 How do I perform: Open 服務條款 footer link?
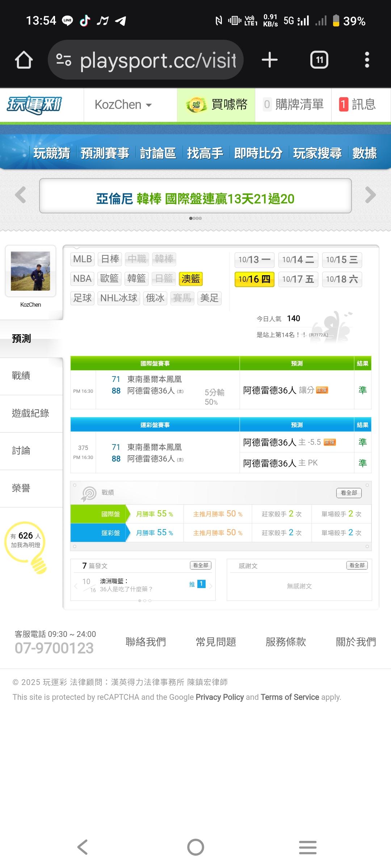tap(286, 642)
